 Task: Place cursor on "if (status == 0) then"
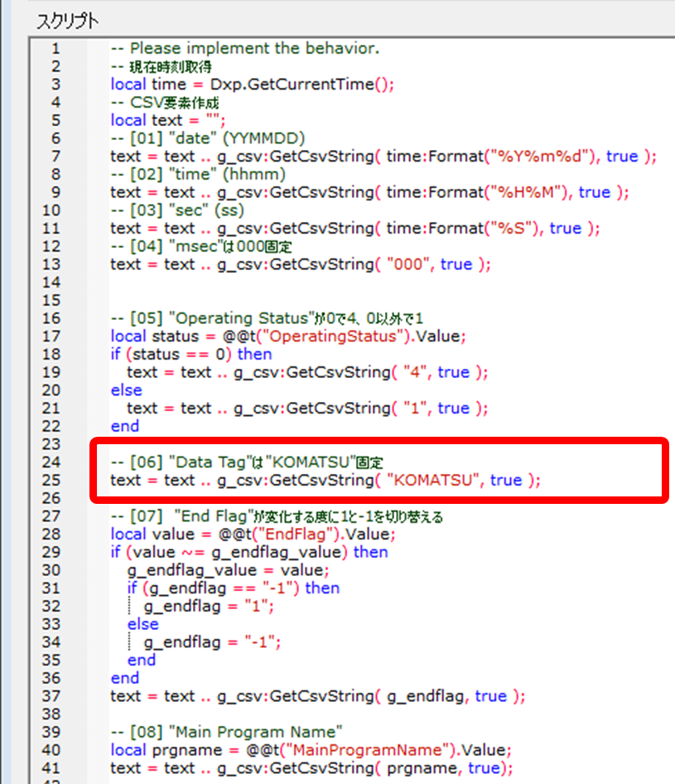pos(190,354)
